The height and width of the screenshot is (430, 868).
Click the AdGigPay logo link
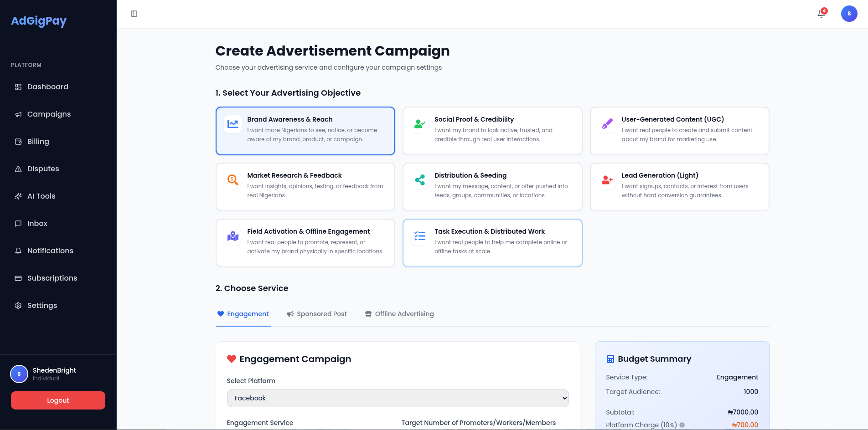tap(39, 21)
